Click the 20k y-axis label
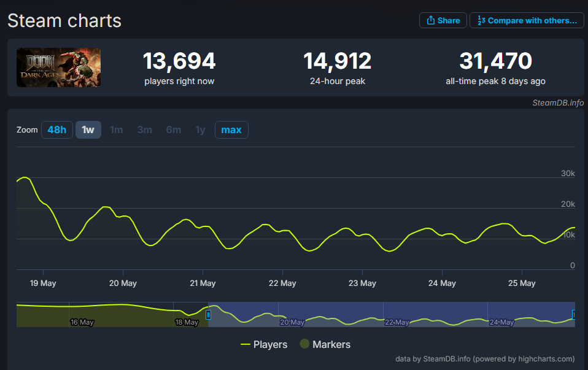This screenshot has width=588, height=370. 568,204
